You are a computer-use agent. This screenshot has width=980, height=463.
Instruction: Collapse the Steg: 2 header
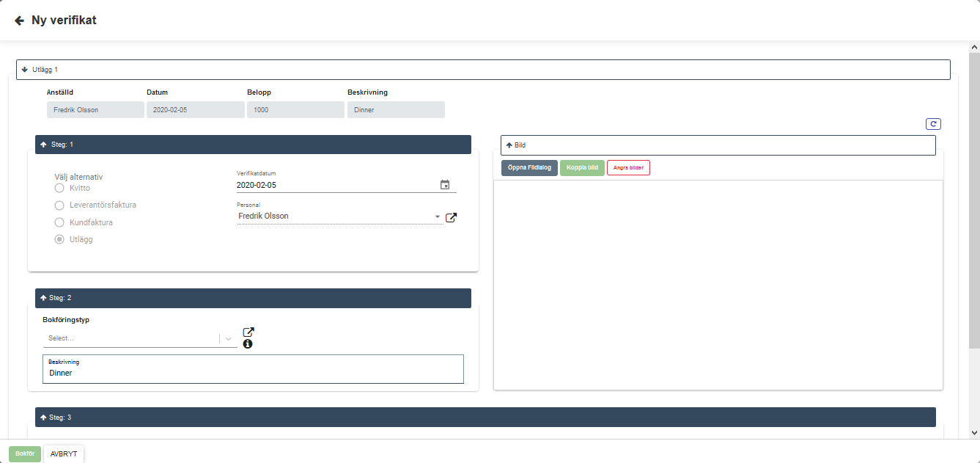point(44,298)
